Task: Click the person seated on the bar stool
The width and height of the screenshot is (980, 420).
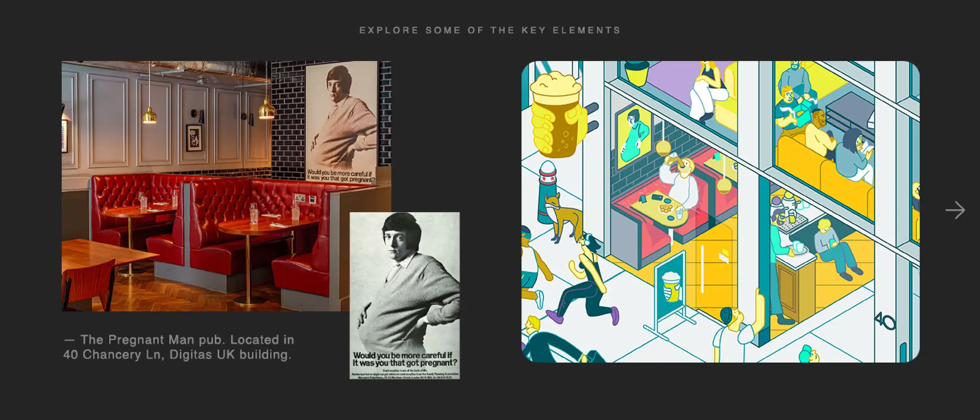Action: [x=836, y=249]
